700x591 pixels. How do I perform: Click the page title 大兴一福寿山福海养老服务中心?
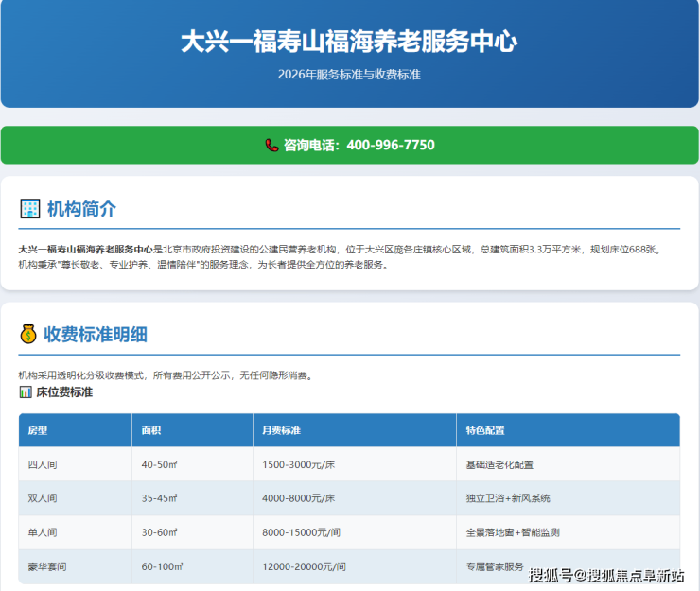tap(349, 43)
